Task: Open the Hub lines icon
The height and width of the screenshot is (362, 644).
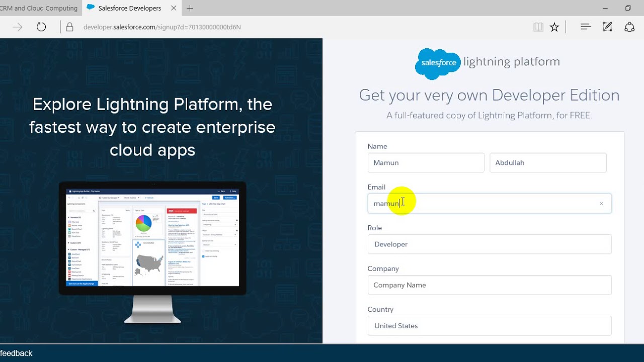Action: pos(585,27)
